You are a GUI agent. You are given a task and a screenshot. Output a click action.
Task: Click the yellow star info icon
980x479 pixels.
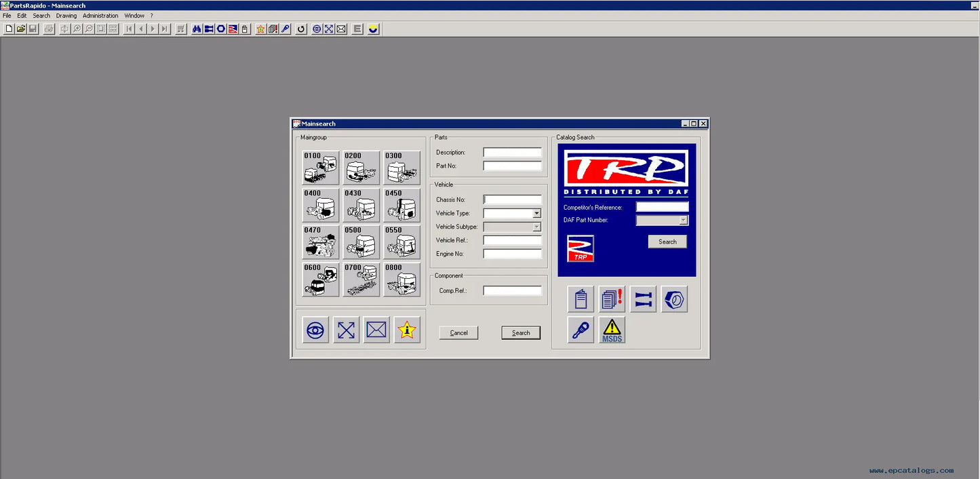pos(407,330)
